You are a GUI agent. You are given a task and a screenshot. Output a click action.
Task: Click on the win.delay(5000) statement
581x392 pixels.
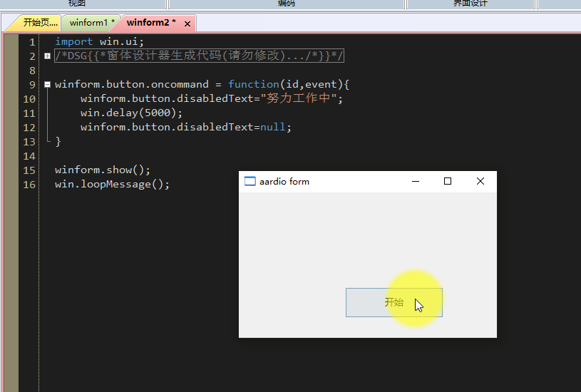point(131,113)
